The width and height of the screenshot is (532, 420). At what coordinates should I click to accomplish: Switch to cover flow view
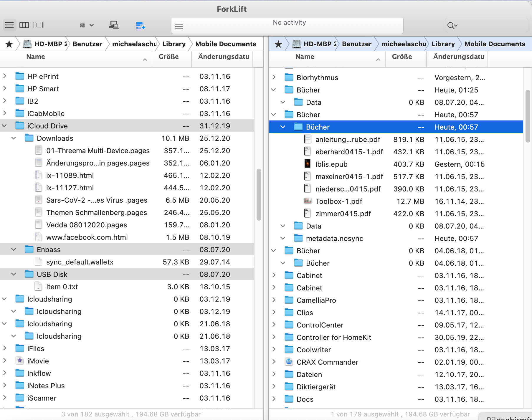pos(39,25)
